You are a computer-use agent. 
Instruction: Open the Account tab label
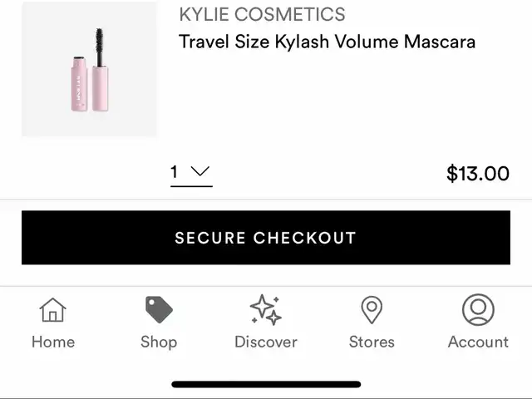478,342
